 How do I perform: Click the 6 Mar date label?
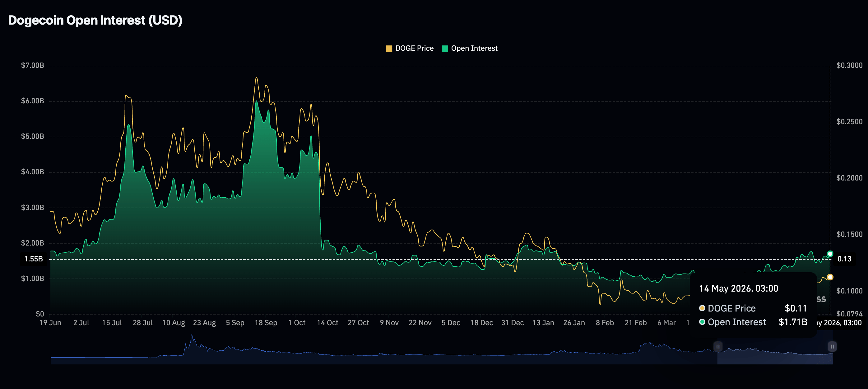tap(666, 323)
